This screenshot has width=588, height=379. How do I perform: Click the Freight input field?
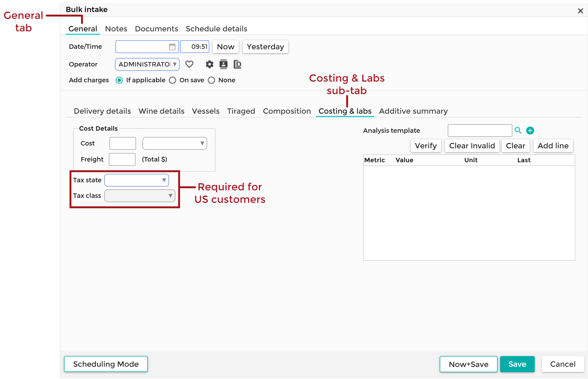tap(122, 159)
